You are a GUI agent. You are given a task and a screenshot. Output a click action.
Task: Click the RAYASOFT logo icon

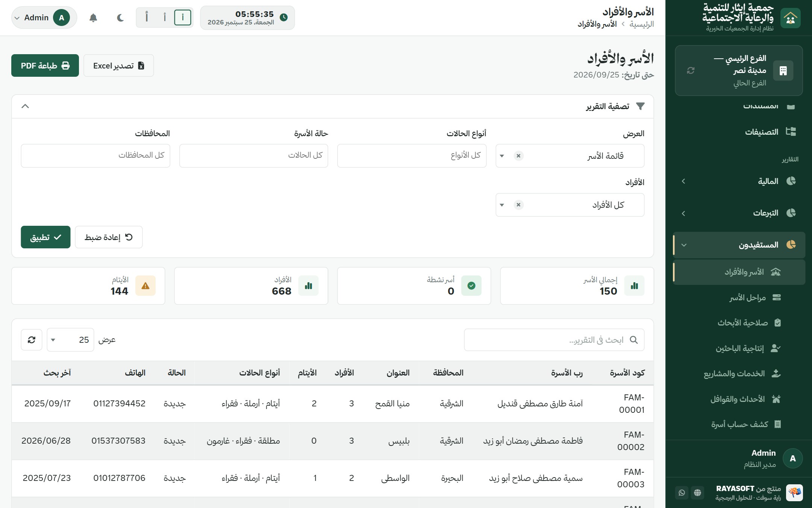tap(794, 493)
